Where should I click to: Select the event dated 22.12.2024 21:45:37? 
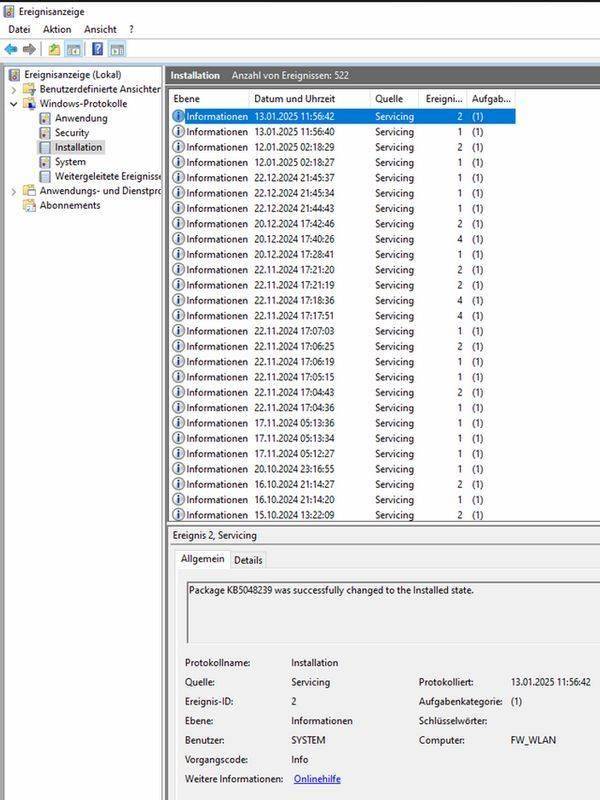tap(343, 178)
